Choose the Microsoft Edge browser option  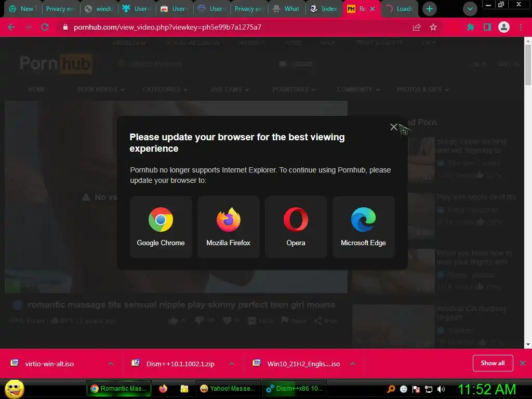click(x=363, y=227)
